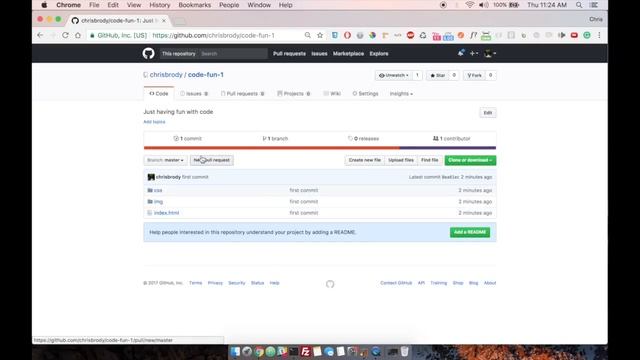640x360 pixels.
Task: Click Edit button beside repository description
Action: (x=488, y=113)
